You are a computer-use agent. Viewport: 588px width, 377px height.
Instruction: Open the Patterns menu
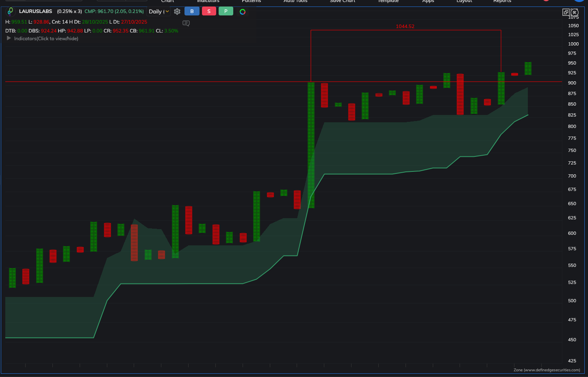[251, 1]
